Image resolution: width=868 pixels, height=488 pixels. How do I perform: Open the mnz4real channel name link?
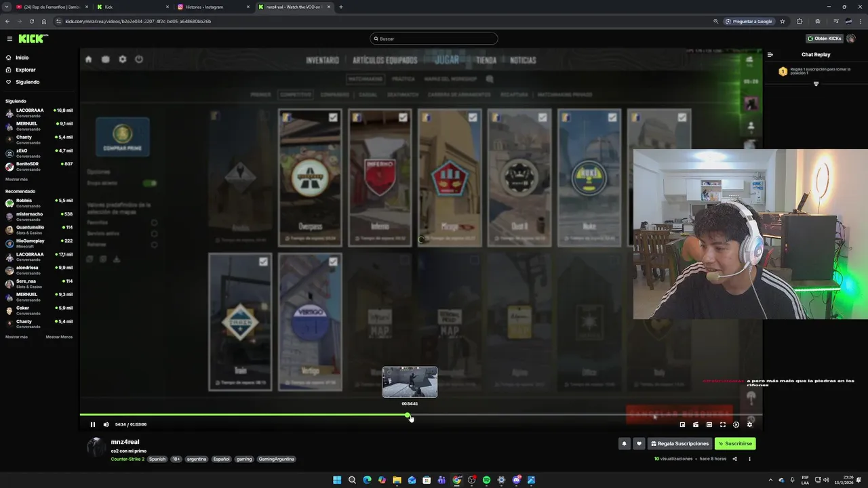(x=125, y=442)
